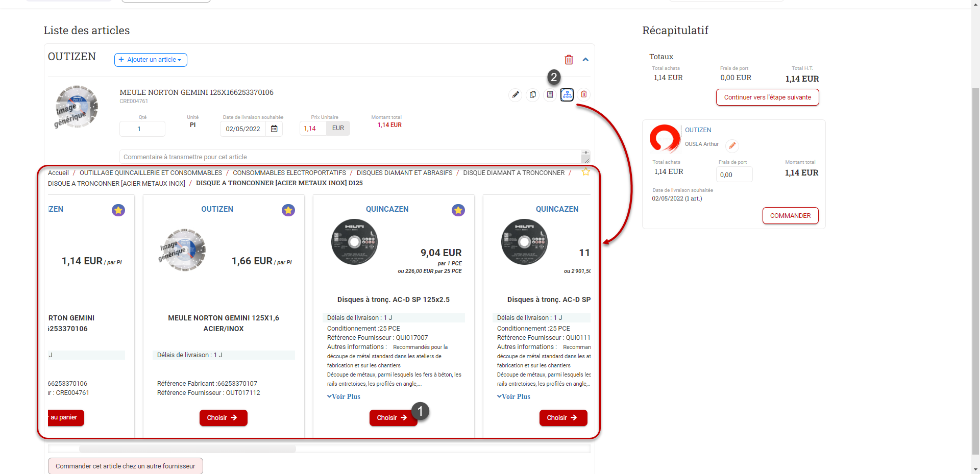Screen dimensions: 980x474
Task: Expand Voir Plus on the 9,04 EUR card
Action: point(344,396)
